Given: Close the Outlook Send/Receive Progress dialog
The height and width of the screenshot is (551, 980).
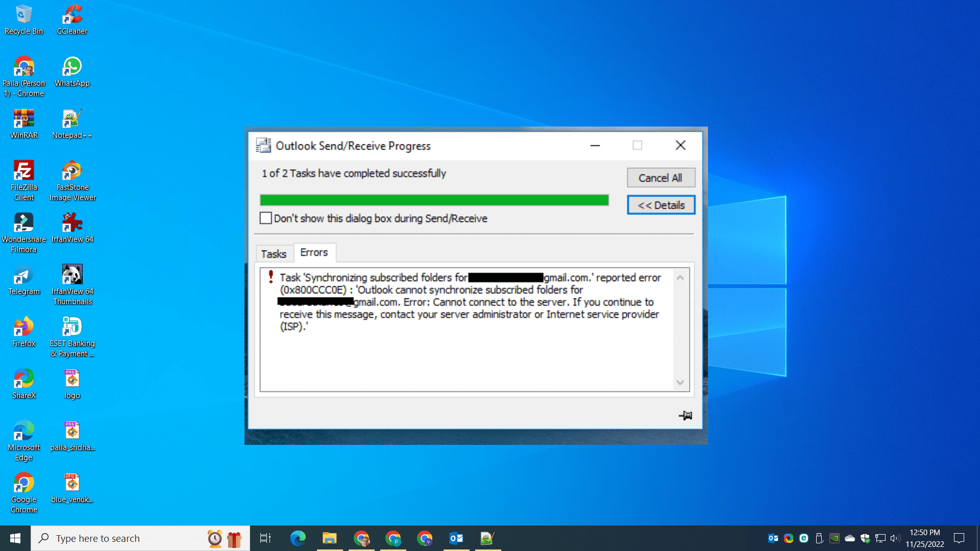Looking at the screenshot, I should coord(680,145).
